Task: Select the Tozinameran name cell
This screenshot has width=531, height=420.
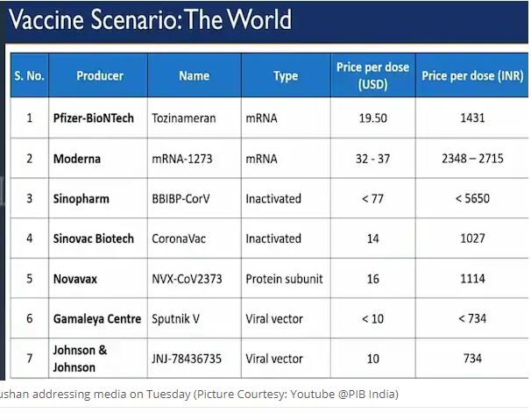Action: [184, 118]
